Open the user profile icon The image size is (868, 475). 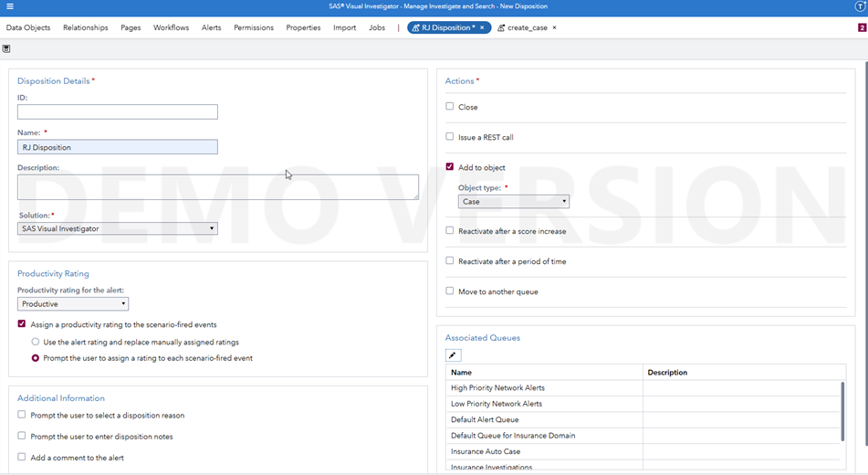(860, 6)
